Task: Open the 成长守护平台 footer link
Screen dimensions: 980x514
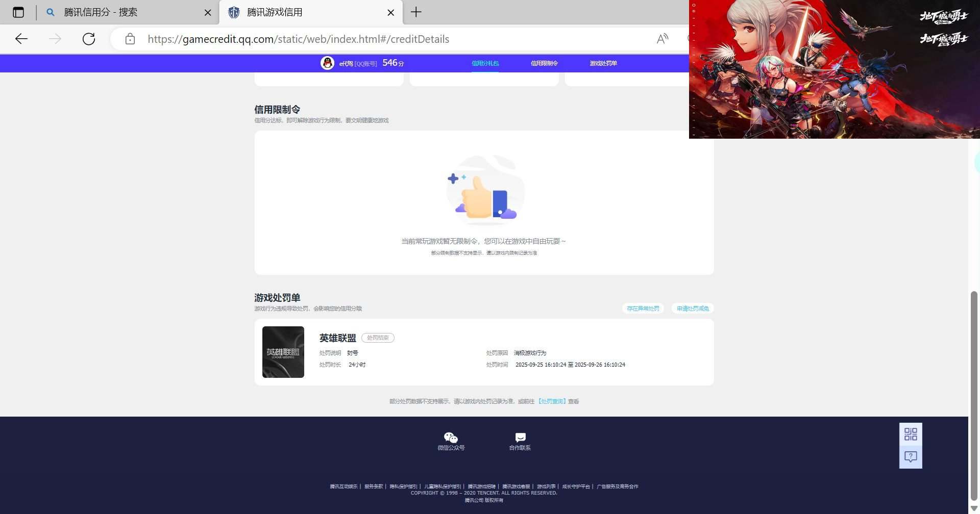Action: coord(576,486)
